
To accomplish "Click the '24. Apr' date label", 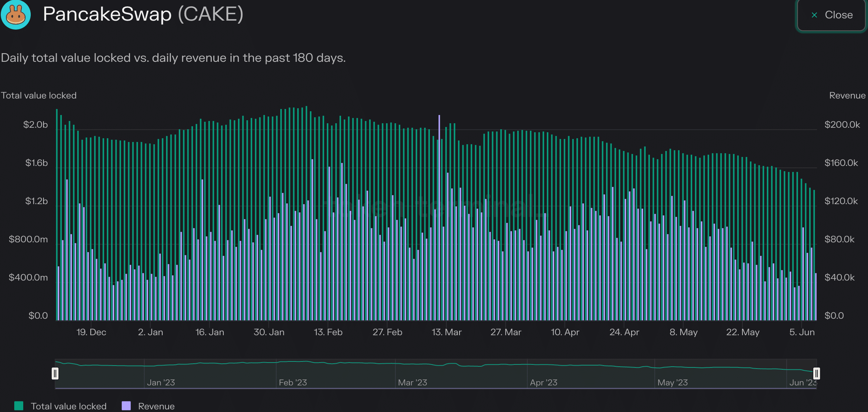I will pos(624,332).
